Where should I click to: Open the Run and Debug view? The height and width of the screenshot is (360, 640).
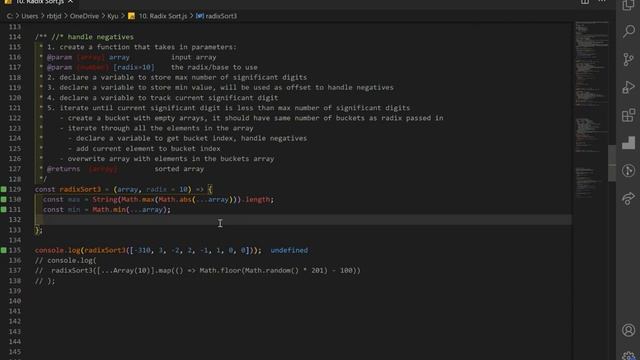629,87
